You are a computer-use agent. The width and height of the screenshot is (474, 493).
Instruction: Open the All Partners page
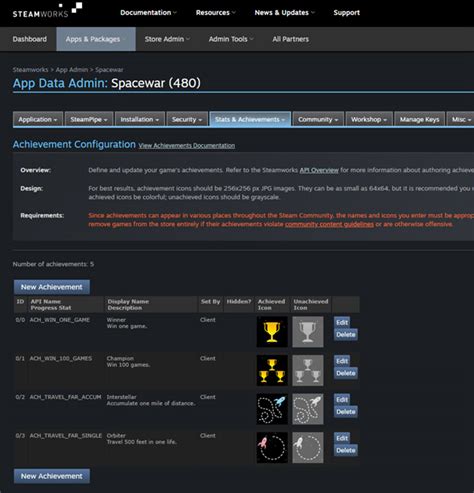pos(291,39)
